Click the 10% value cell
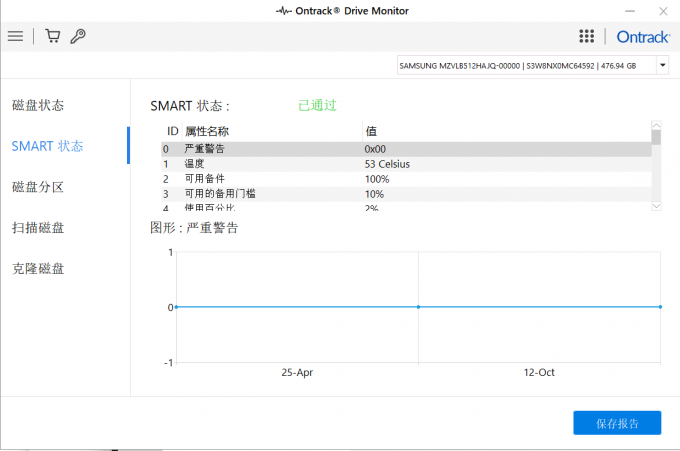Viewport: 680px width, 451px height. tap(374, 194)
